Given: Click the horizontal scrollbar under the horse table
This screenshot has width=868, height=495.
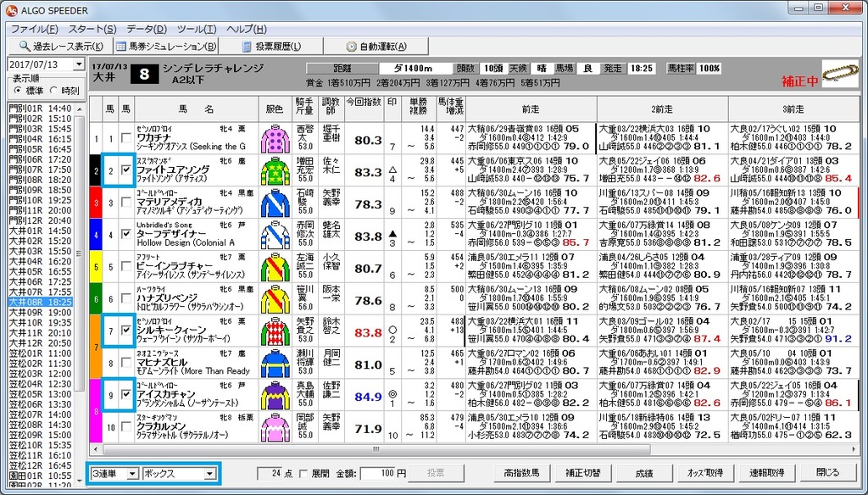Looking at the screenshot, I should (x=376, y=449).
